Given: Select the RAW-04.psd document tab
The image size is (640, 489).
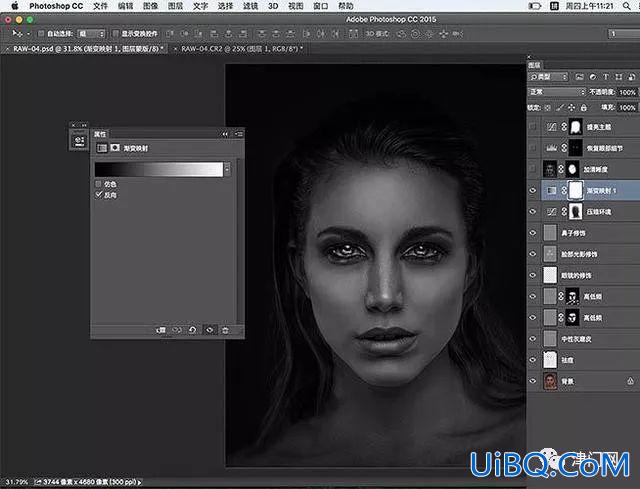Looking at the screenshot, I should 86,49.
